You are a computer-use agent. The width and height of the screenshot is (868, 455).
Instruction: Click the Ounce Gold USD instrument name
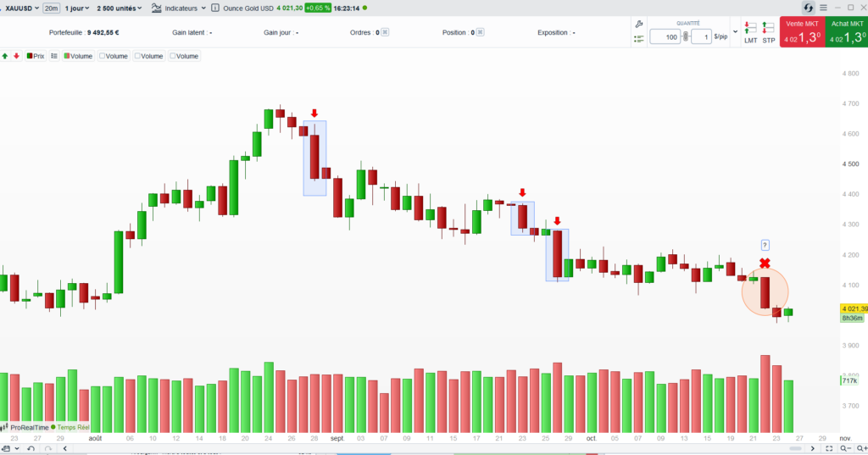[248, 8]
